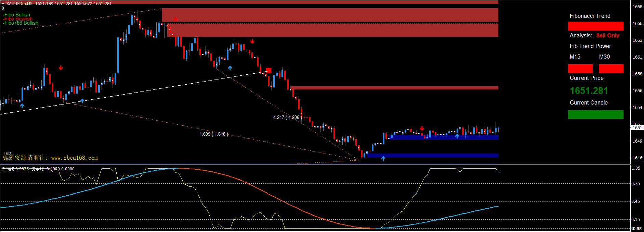Click the green Current Candle box
This screenshot has height=232, width=644.
click(x=595, y=114)
